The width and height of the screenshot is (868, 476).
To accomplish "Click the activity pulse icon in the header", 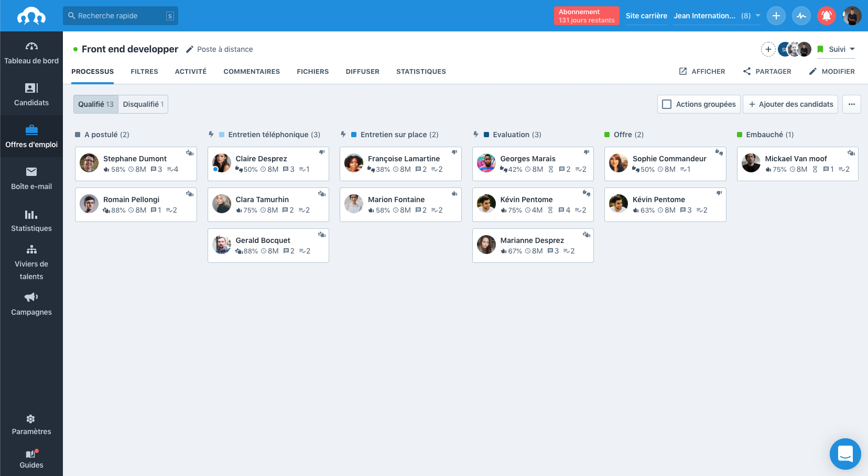I will click(801, 16).
